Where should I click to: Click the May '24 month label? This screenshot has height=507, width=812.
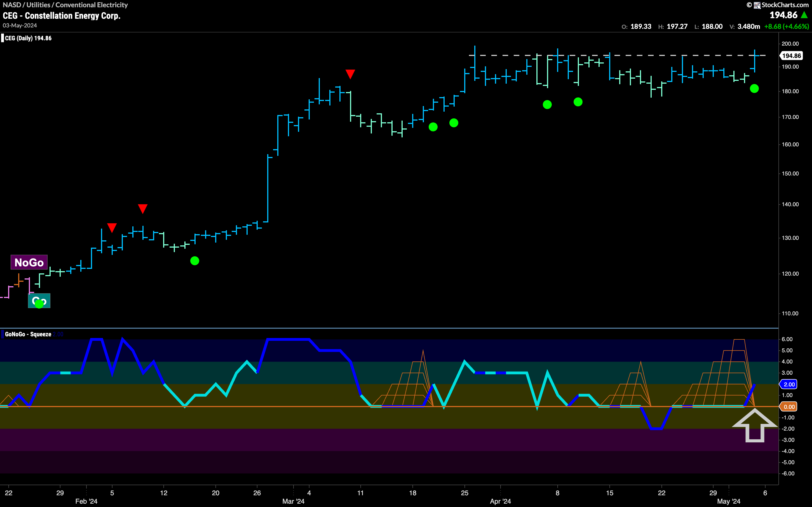tap(729, 501)
